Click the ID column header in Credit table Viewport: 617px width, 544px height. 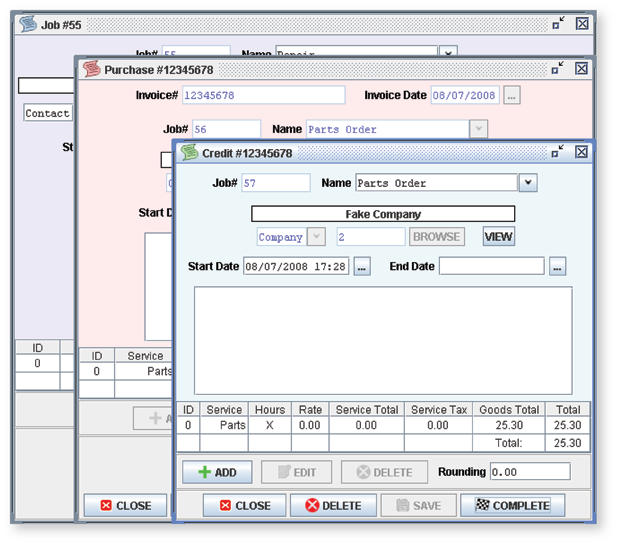(188, 410)
